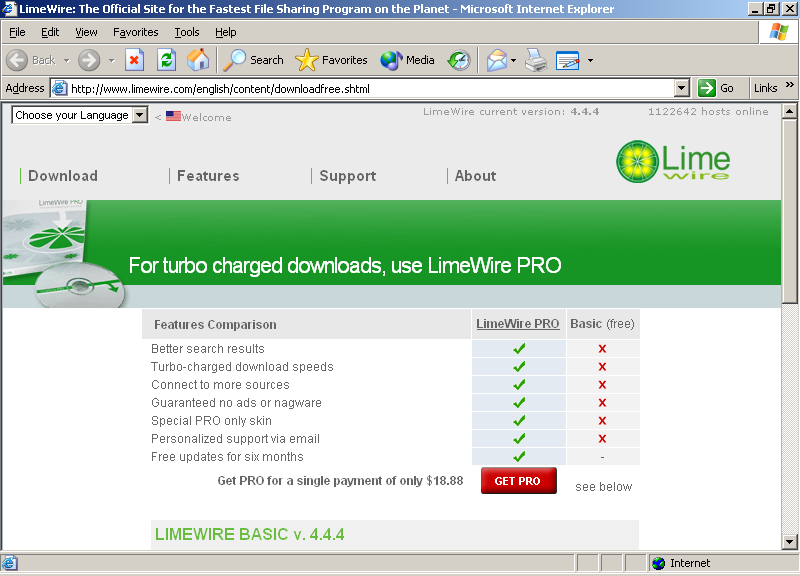This screenshot has width=800, height=576.
Task: Click the 'Connect to more sources' row text
Action: click(x=220, y=385)
